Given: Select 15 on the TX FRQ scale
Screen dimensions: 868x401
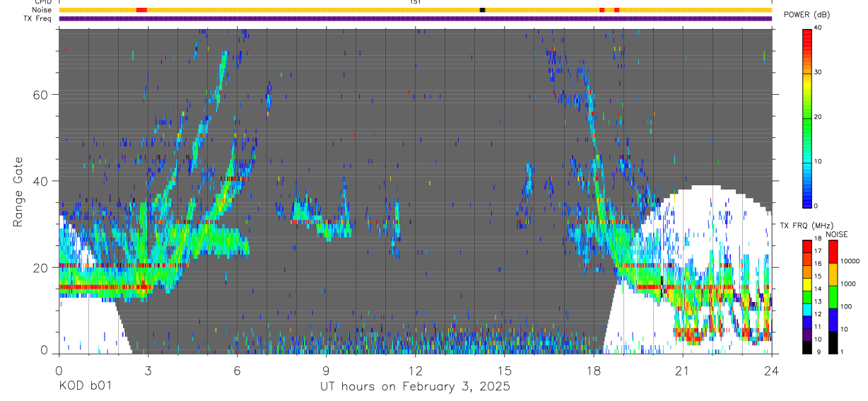Looking at the screenshot, I should [x=818, y=277].
